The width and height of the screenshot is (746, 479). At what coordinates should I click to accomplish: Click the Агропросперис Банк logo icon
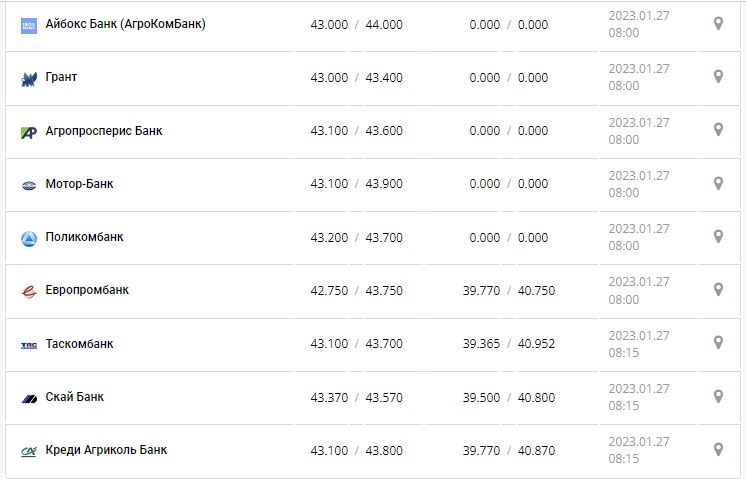click(x=28, y=131)
